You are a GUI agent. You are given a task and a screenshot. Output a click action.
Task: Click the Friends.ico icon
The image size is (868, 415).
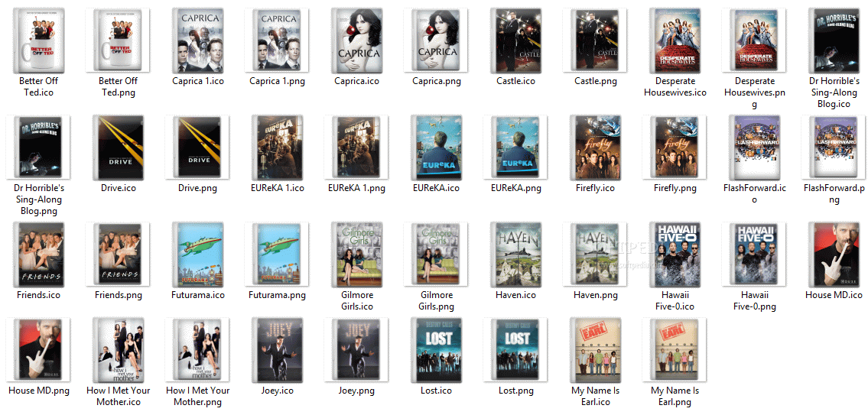[x=38, y=255]
